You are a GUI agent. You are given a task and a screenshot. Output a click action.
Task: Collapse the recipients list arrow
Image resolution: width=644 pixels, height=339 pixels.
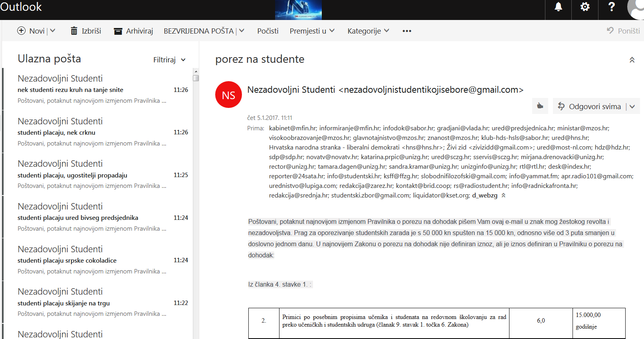[x=503, y=195]
